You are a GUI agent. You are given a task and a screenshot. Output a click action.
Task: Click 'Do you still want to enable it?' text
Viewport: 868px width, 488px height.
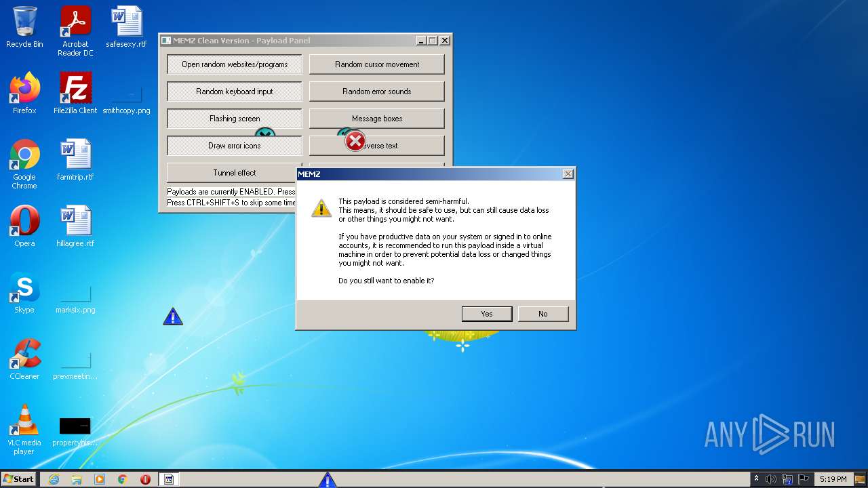pyautogui.click(x=387, y=281)
